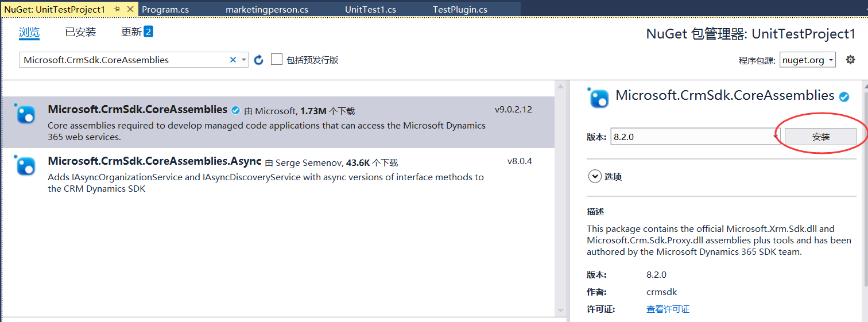Screen dimensions: 868x322
Task: Open the 版本 8.2.0 version dropdown
Action: pos(695,137)
